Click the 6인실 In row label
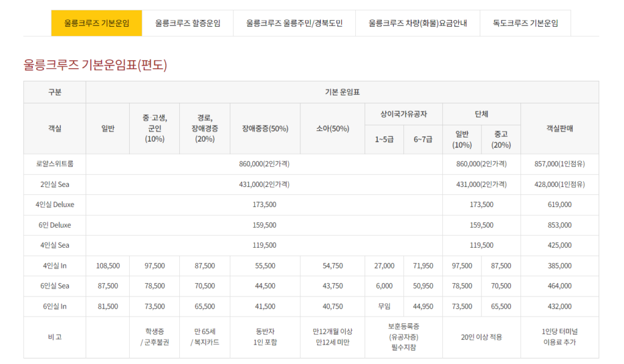Image resolution: width=624 pixels, height=364 pixels. point(55,306)
